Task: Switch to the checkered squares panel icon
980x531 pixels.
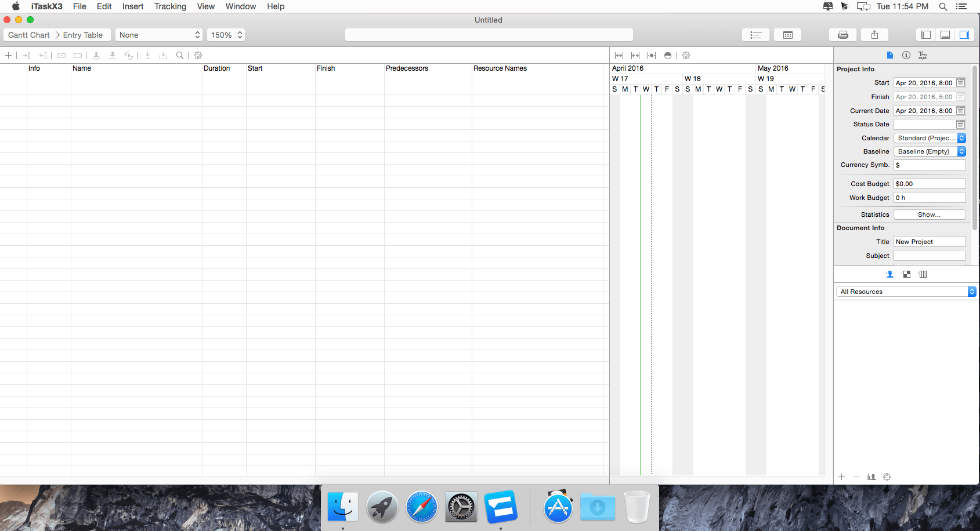Action: 906,274
